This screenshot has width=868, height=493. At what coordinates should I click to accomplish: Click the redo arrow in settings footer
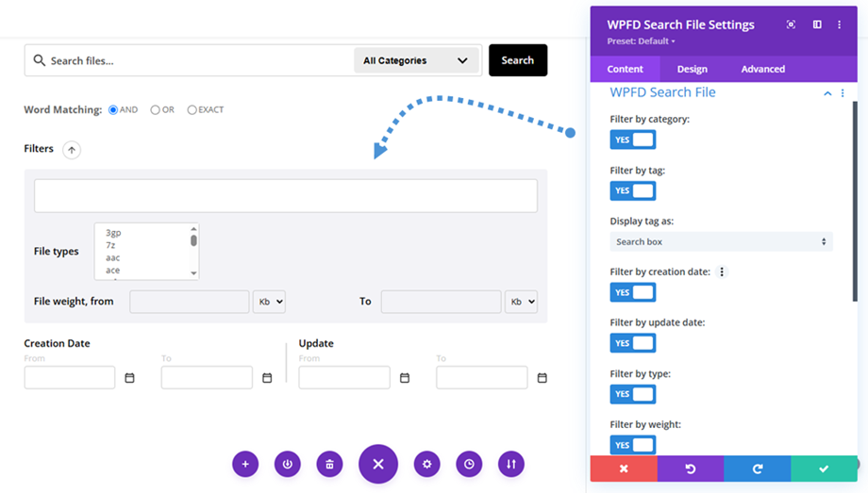click(x=758, y=468)
